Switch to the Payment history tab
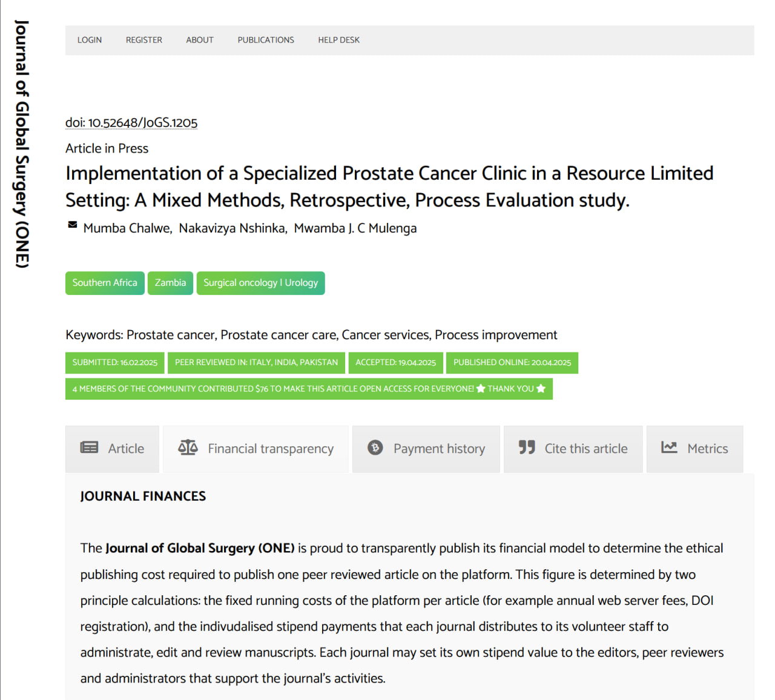Viewport: 775px width, 700px height. 426,449
